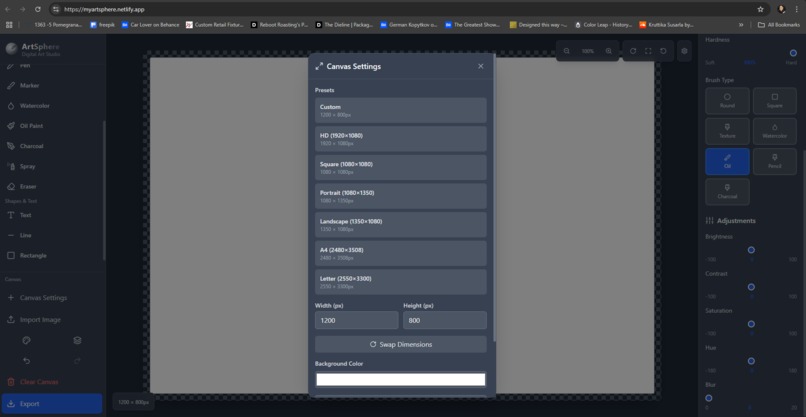
Task: Expand the bookmarks overflow chevron
Action: [741, 24]
